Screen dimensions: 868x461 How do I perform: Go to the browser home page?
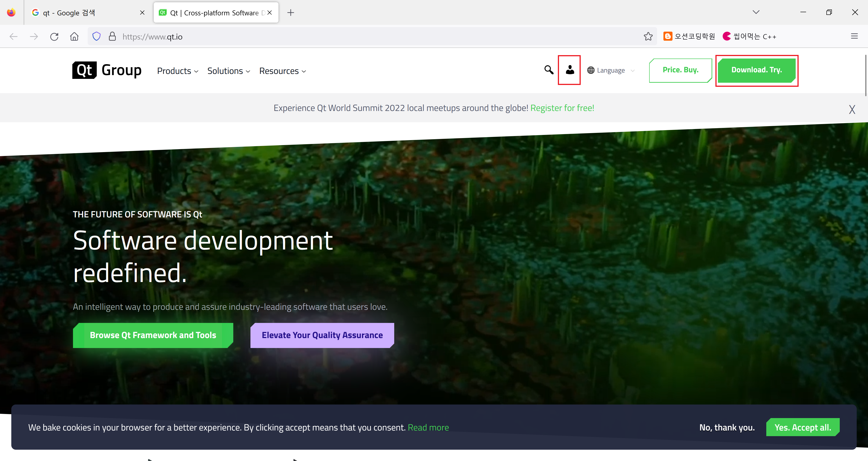tap(74, 36)
